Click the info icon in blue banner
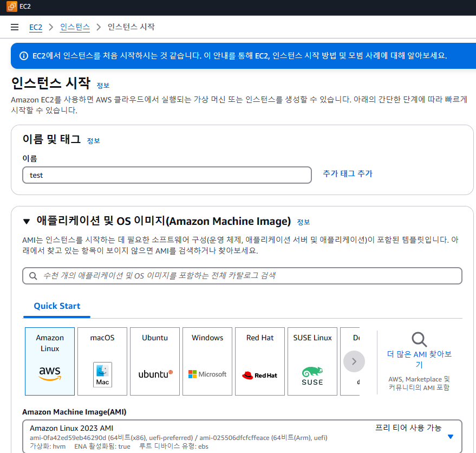 click(x=24, y=56)
